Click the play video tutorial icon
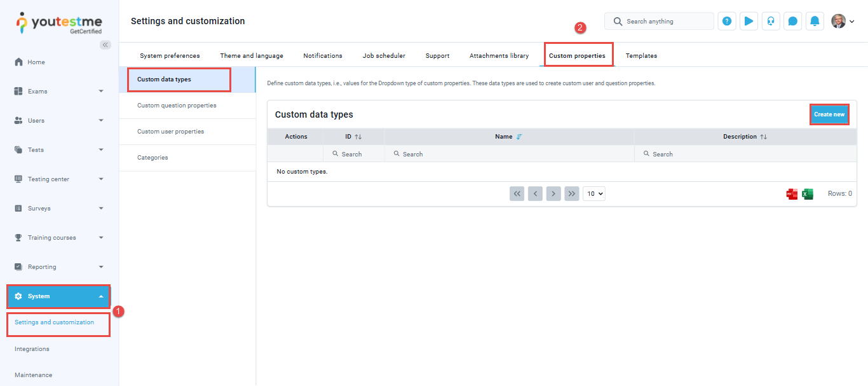The height and width of the screenshot is (386, 868). tap(749, 21)
